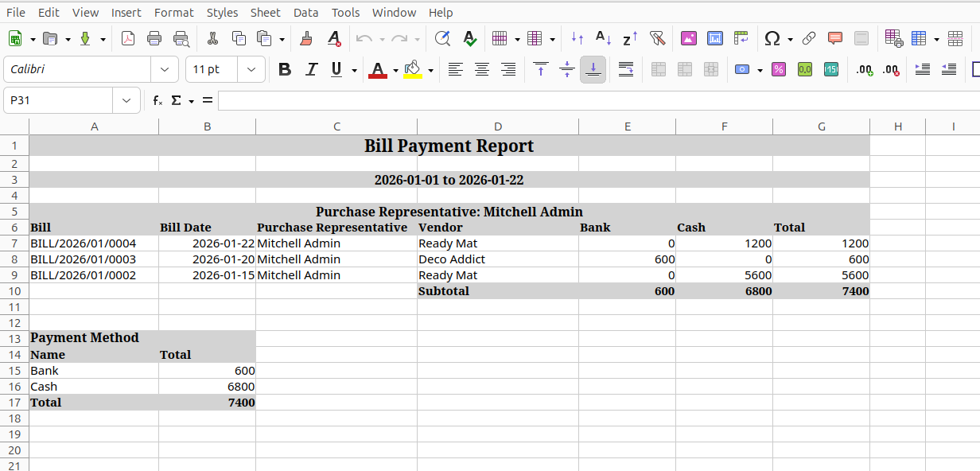Click the Cut scissors icon

212,38
